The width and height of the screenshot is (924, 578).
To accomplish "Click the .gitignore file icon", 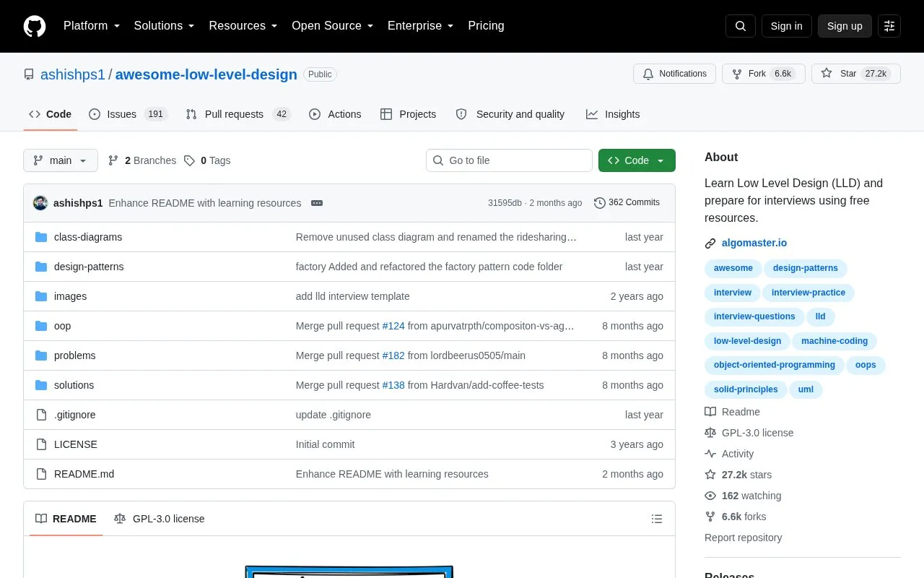I will point(41,415).
